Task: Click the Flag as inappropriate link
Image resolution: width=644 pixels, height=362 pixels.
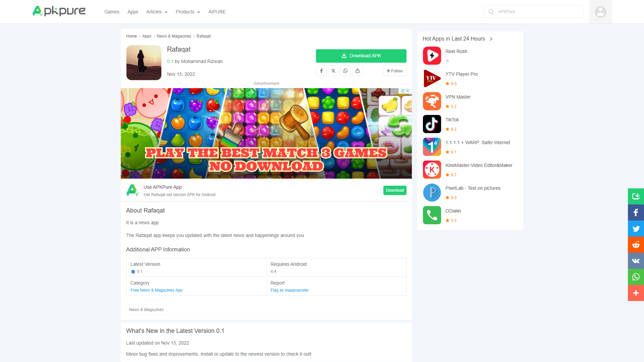Action: [x=289, y=290]
